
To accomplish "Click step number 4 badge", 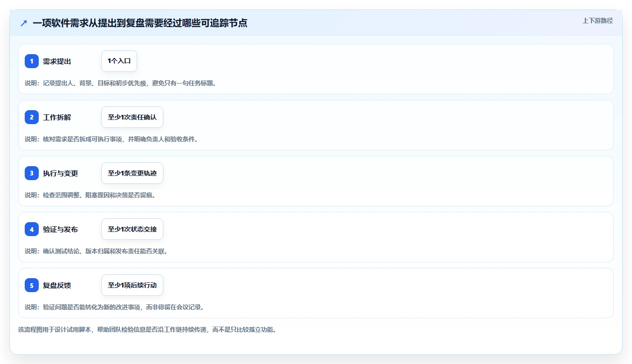I will coord(32,229).
